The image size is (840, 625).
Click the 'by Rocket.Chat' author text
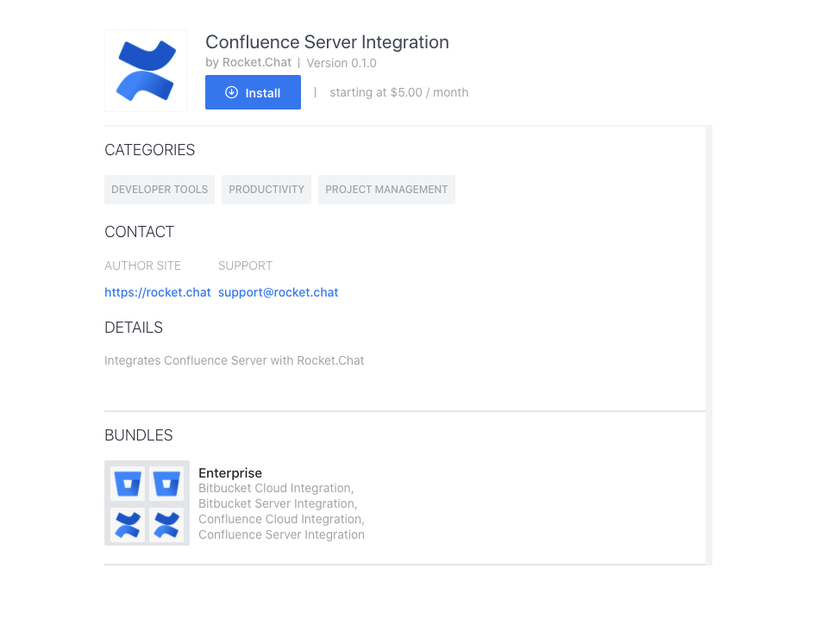(x=248, y=63)
